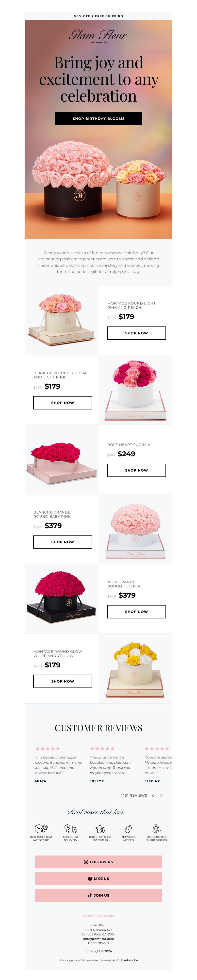Click the no water needed droplet icon
This screenshot has width=197, height=980.
pyautogui.click(x=129, y=828)
